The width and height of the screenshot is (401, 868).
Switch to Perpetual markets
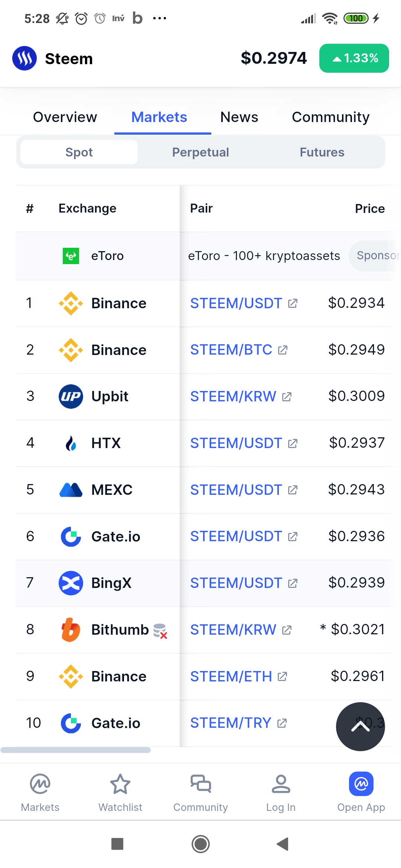[x=200, y=152]
